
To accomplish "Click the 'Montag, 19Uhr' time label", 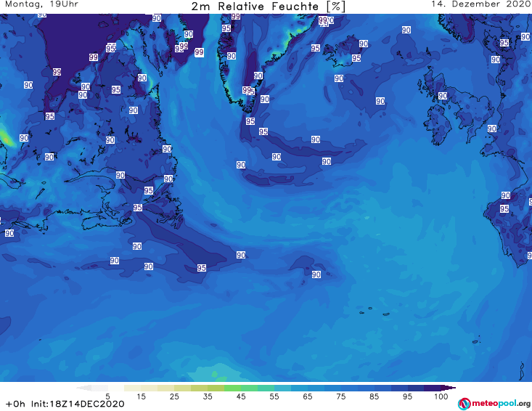I will tap(41, 4).
